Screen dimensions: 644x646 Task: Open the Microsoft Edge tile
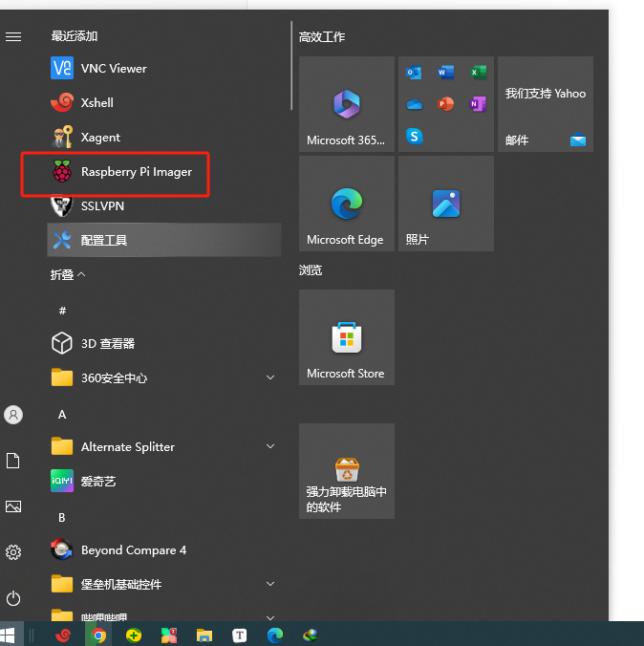pos(346,205)
